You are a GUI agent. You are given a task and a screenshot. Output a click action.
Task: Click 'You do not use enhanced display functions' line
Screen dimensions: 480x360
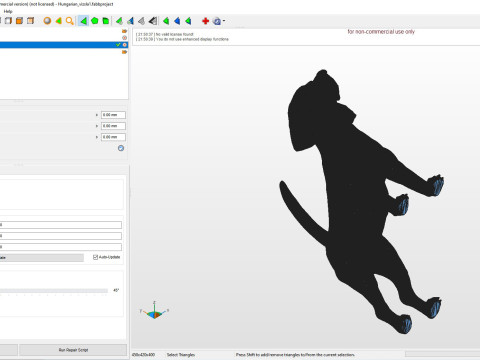[182, 39]
